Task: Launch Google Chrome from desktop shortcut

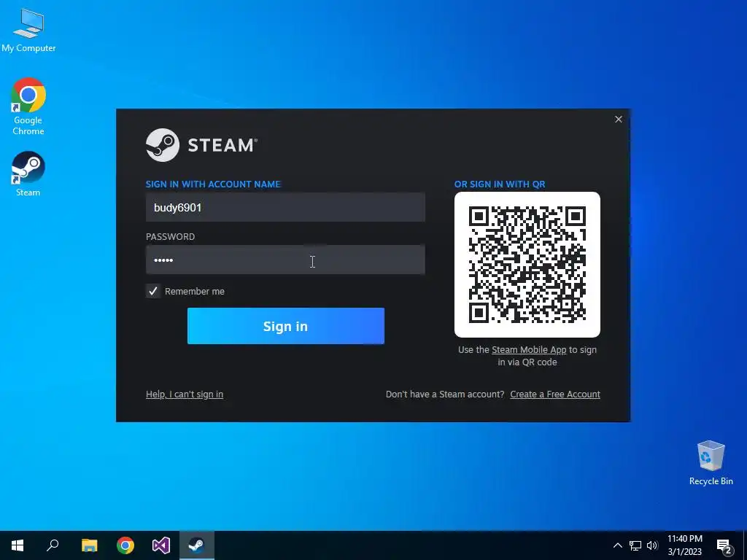Action: coord(28,106)
